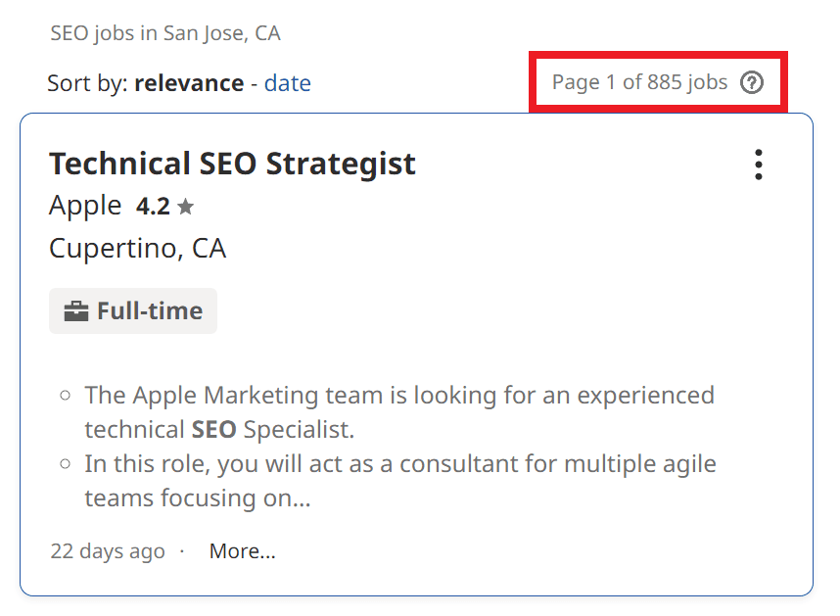Visit Apple's company page
This screenshot has width=840, height=616.
tap(84, 206)
